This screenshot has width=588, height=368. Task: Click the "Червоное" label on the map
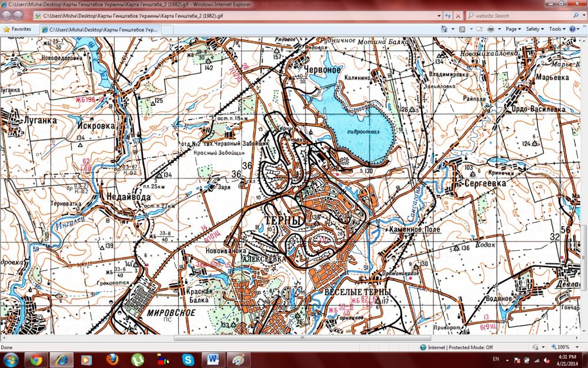322,69
